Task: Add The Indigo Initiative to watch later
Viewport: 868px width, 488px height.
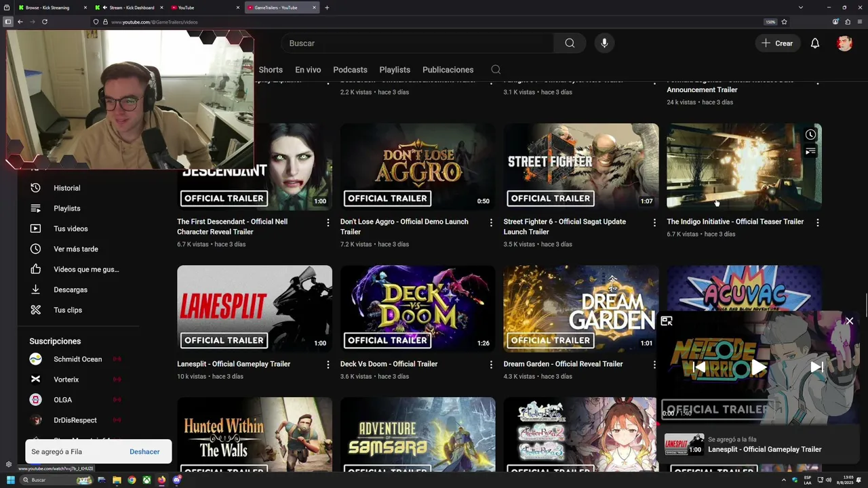Action: point(810,135)
